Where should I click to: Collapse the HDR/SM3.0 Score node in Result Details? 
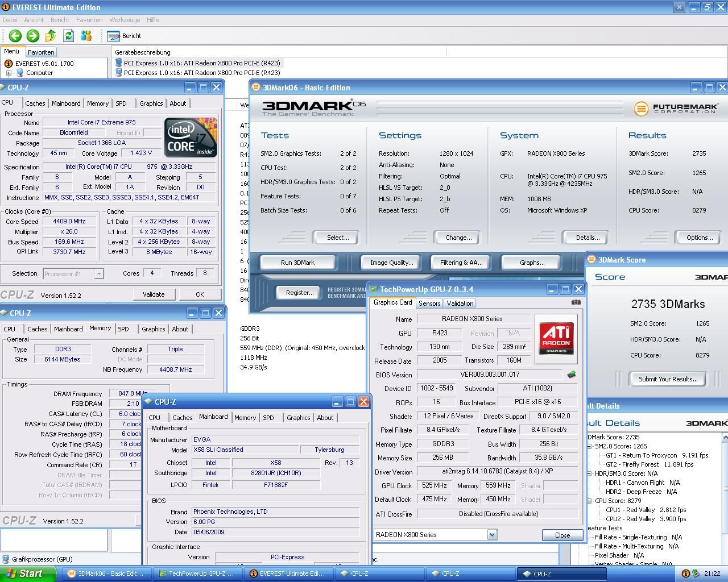point(590,473)
